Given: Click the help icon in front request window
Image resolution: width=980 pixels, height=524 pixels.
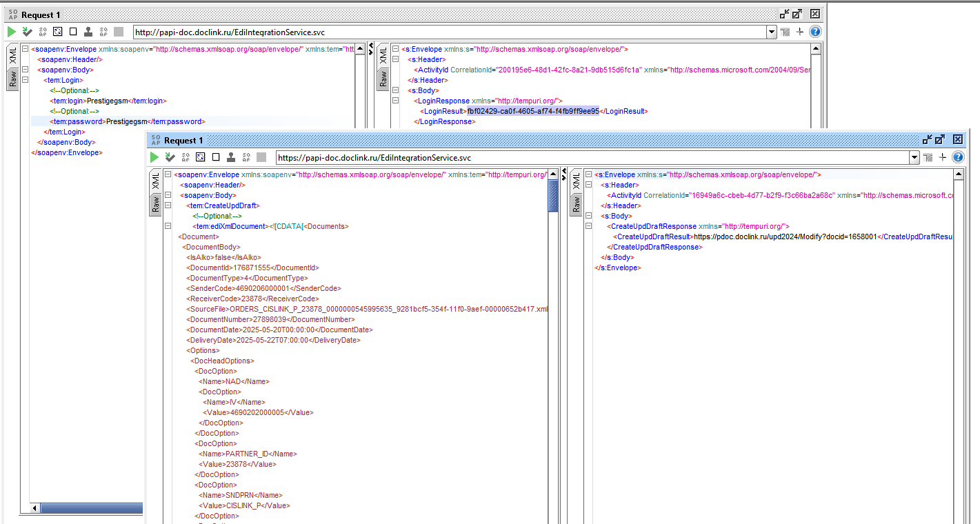Looking at the screenshot, I should pos(958,157).
